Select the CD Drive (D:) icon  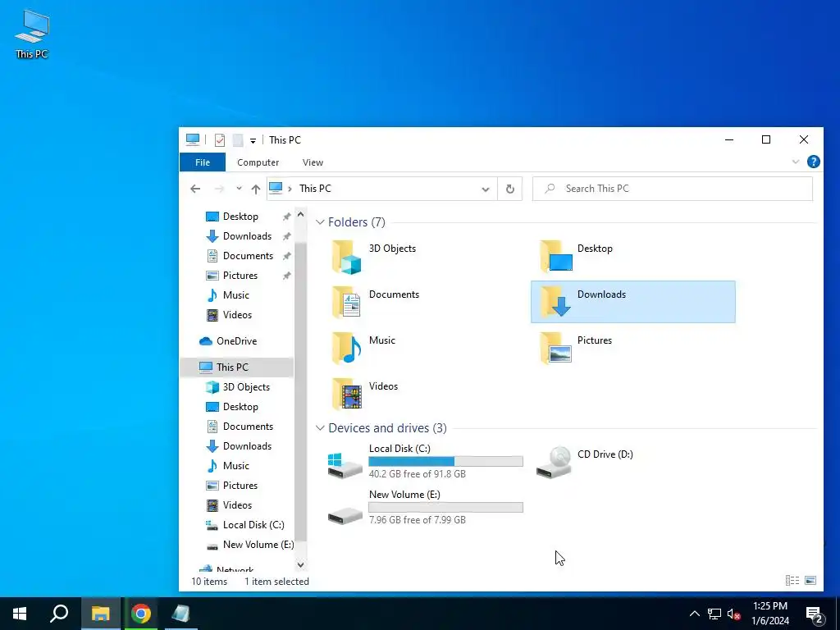(x=554, y=463)
